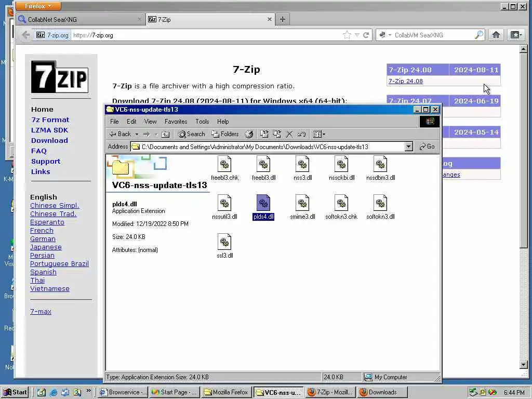Click Firefox back arrow button
Screen dimensions: 532x399
coord(26,35)
